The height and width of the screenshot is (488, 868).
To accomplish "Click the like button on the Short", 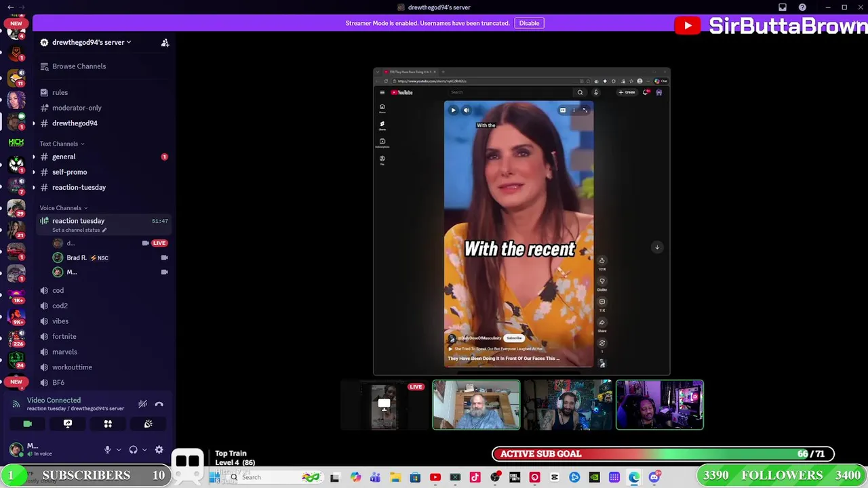I will point(601,260).
